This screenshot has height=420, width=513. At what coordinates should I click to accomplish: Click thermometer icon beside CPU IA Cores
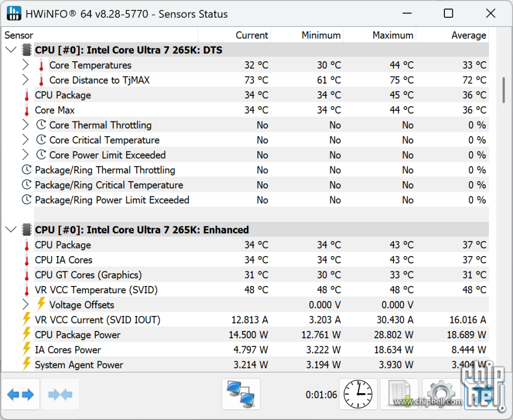pos(27,260)
